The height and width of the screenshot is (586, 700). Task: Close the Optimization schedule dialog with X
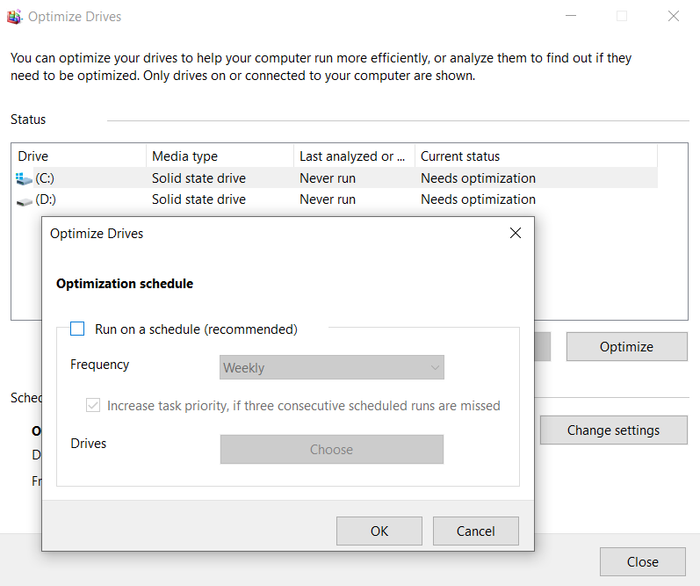pos(515,233)
